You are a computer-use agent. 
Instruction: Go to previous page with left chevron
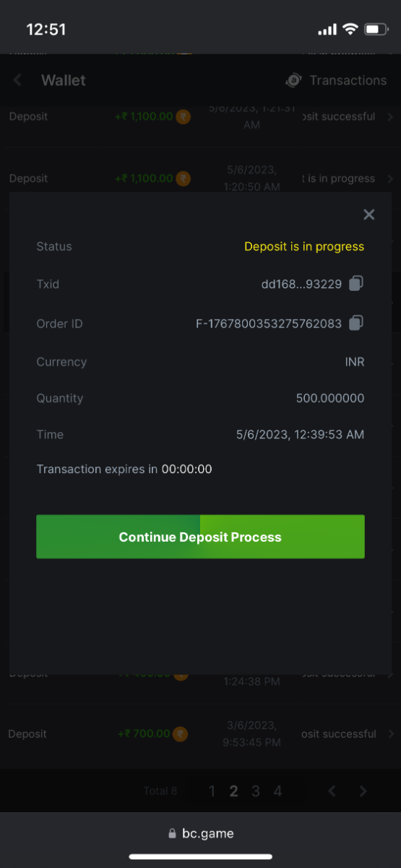coord(332,791)
